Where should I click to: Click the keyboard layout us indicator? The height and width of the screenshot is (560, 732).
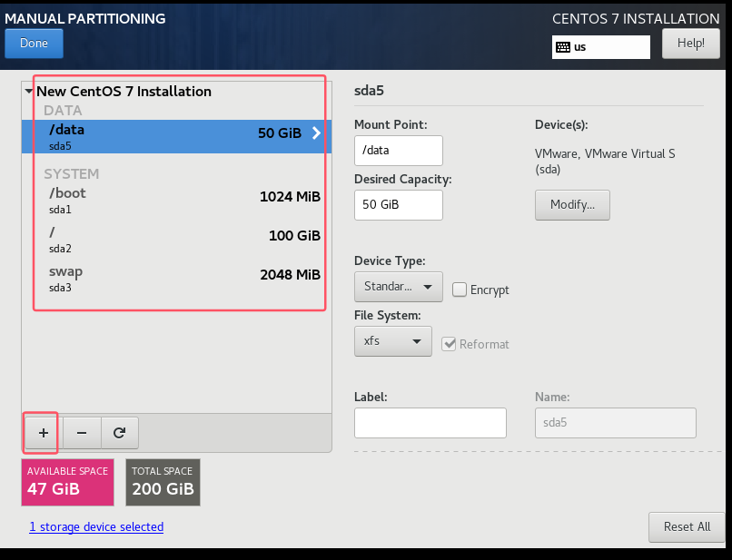tap(601, 47)
